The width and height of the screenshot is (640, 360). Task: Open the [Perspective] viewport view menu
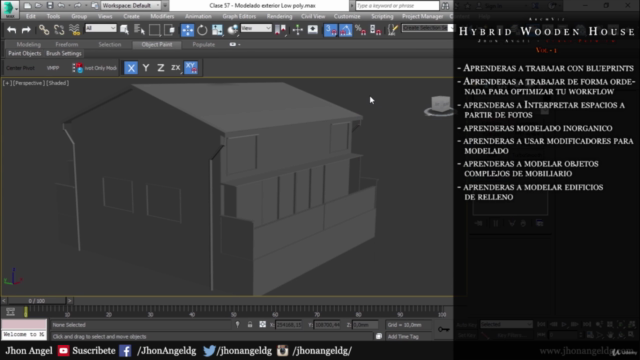(28, 83)
